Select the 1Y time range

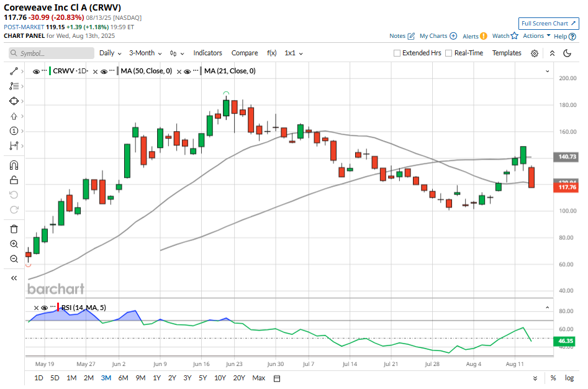tap(156, 378)
